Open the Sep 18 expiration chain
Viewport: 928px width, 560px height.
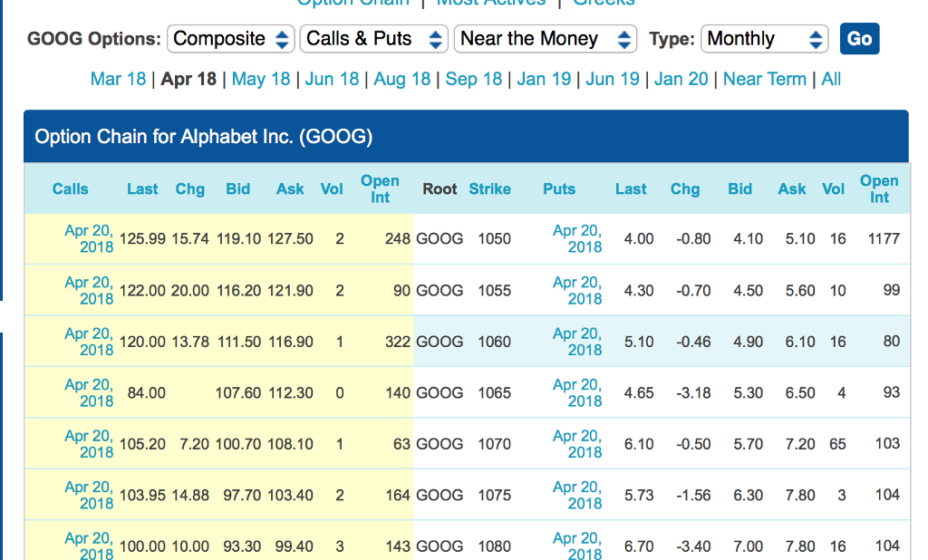pyautogui.click(x=474, y=80)
